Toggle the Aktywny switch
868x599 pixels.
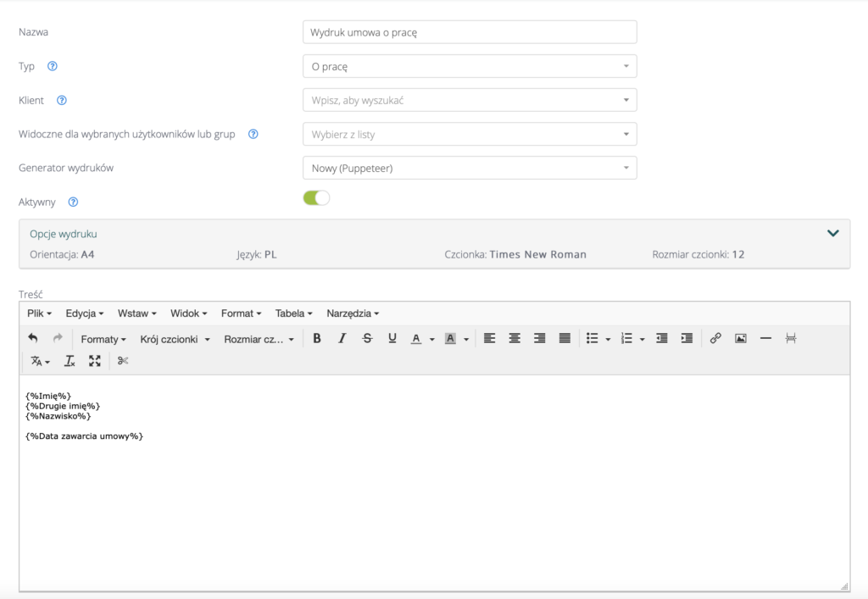316,198
